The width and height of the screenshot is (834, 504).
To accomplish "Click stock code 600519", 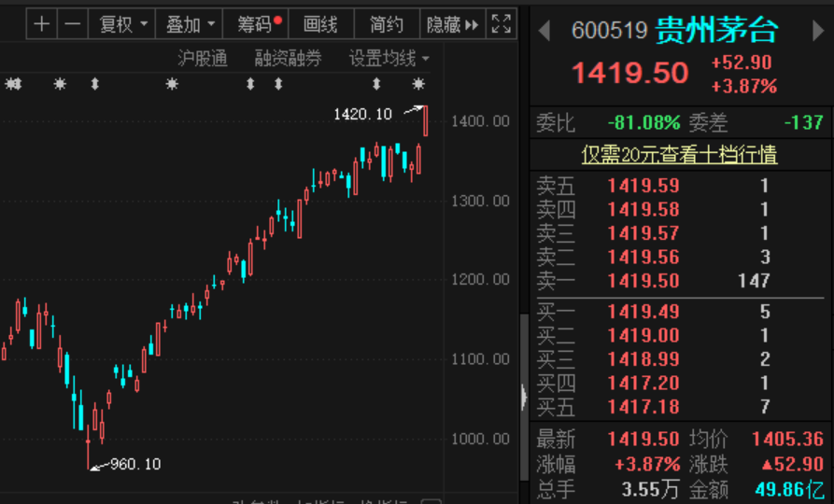I will [x=610, y=31].
